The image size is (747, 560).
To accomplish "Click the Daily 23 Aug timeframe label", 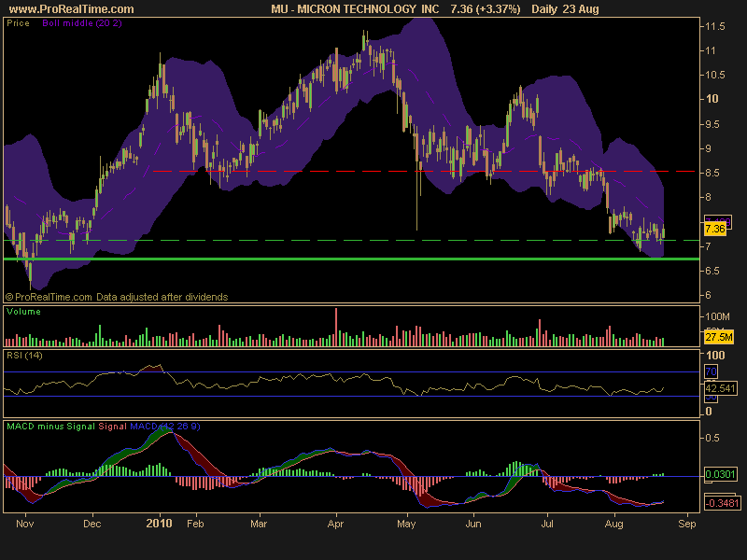I will pos(565,8).
